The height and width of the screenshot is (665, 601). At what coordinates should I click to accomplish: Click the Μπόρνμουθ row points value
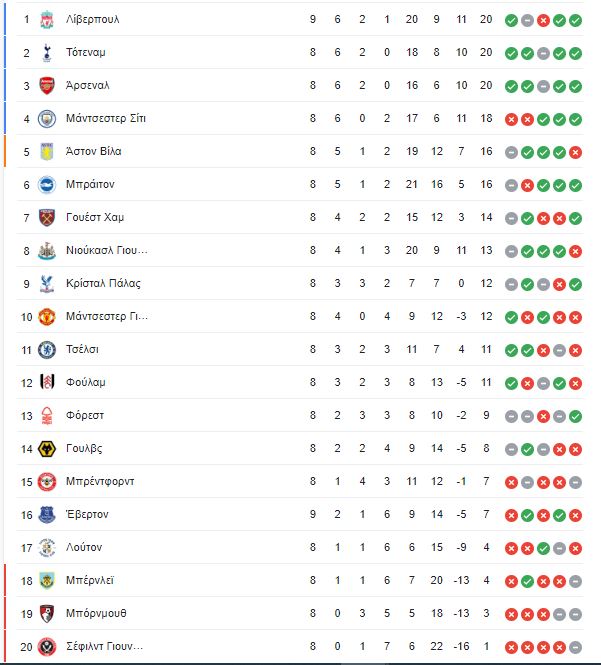[486, 613]
